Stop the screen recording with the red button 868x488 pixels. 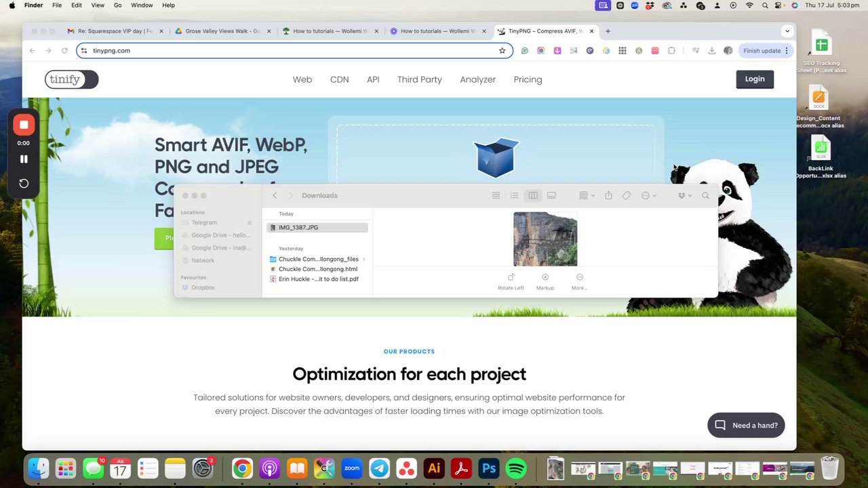pos(24,125)
